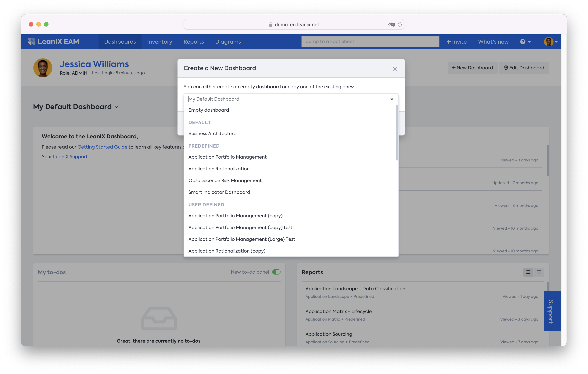Image resolution: width=588 pixels, height=374 pixels.
Task: Go to the Diagrams tab
Action: tap(228, 42)
